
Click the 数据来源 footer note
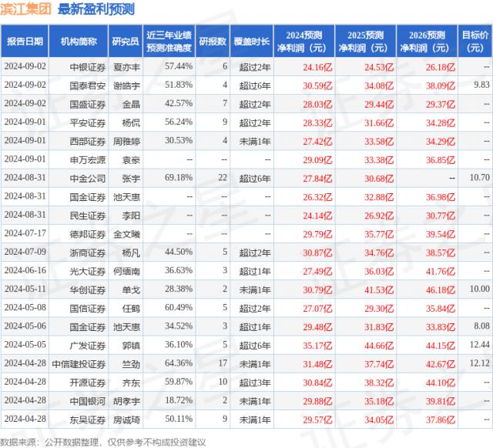(102, 443)
